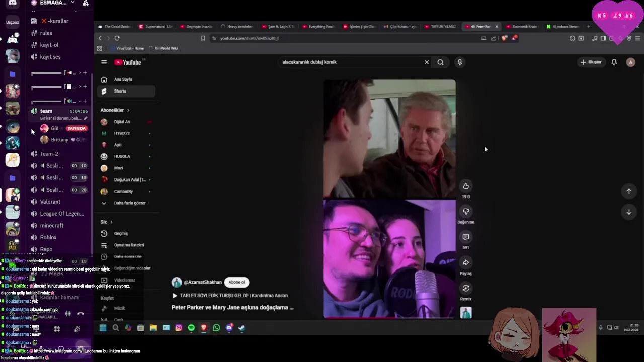This screenshot has height=362, width=644.
Task: Open YouTube notifications bell
Action: pos(614,62)
